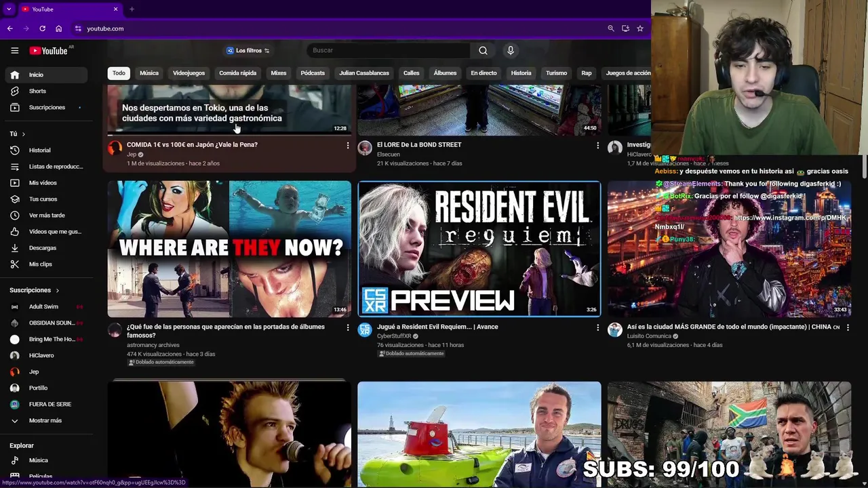Screen dimensions: 868x488
Task: Open Ver más tarde in sidebar
Action: click(45, 215)
